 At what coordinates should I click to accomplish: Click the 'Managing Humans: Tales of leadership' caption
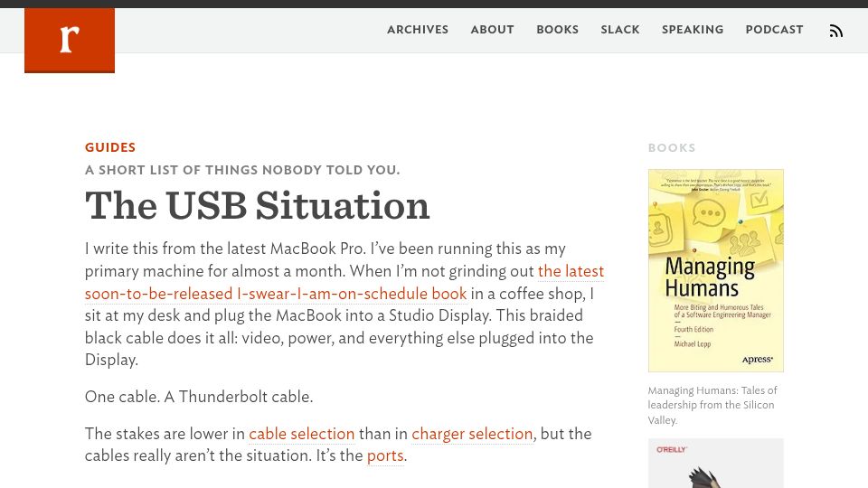click(713, 405)
